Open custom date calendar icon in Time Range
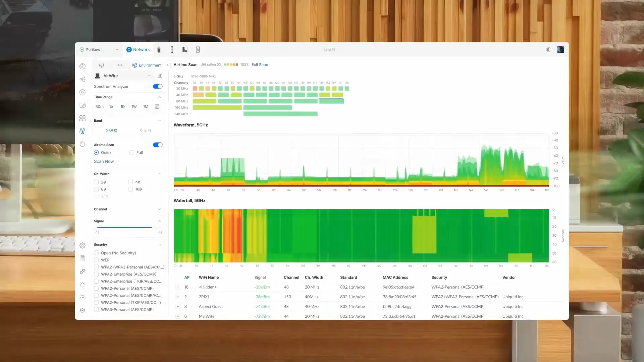 [157, 107]
